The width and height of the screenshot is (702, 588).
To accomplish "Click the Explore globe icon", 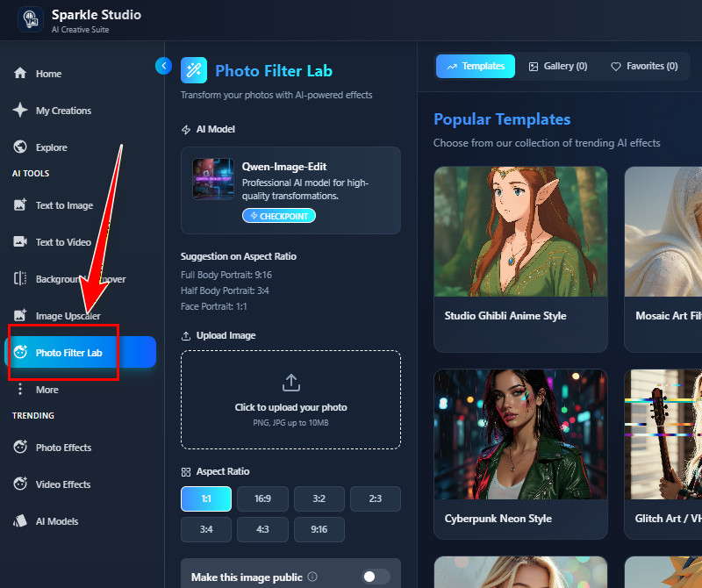I will tap(20, 147).
